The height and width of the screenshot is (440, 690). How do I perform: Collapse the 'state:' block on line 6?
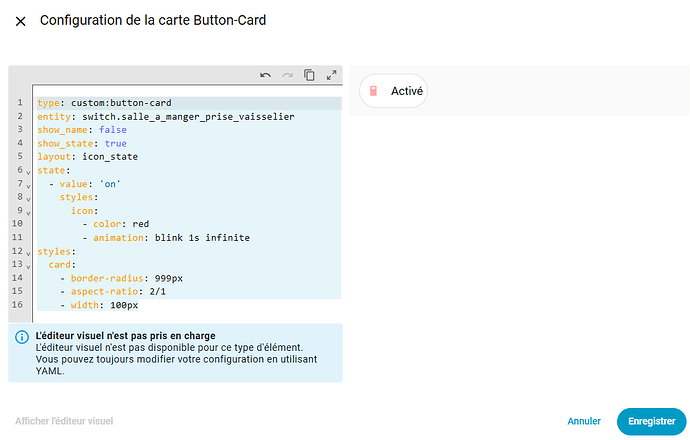pyautogui.click(x=28, y=171)
